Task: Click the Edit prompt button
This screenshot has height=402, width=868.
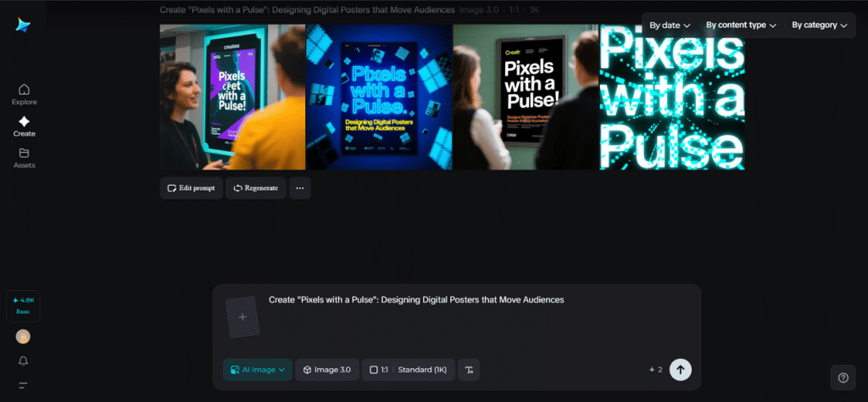Action: point(192,187)
